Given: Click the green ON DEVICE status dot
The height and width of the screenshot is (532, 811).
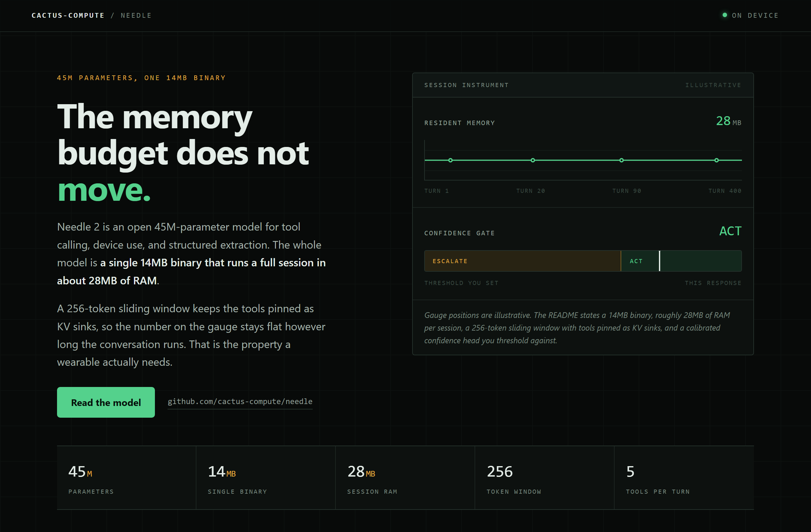Looking at the screenshot, I should pos(725,15).
